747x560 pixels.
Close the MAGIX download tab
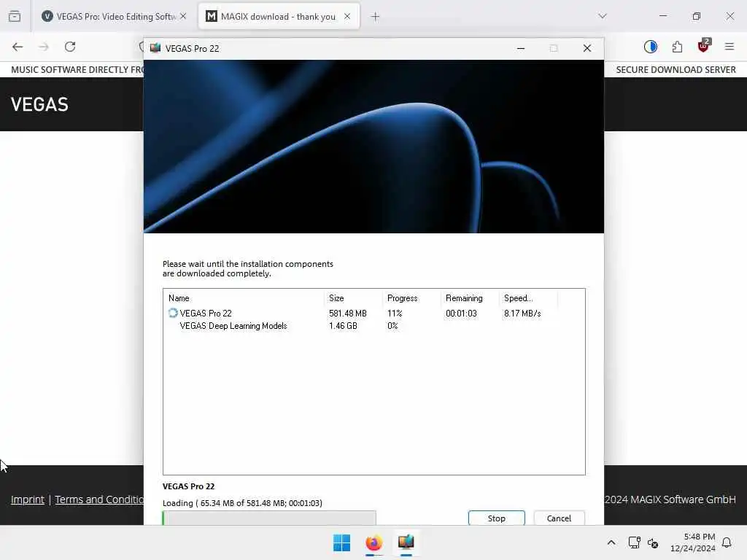click(x=347, y=16)
